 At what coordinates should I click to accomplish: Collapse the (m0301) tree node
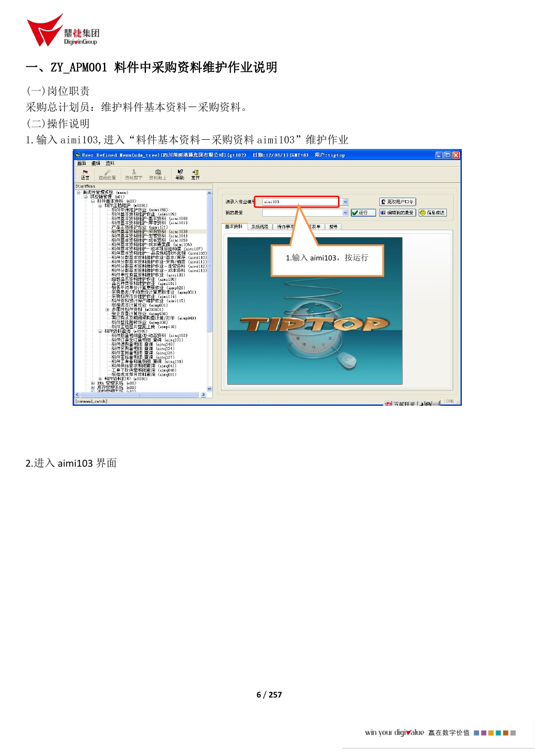[x=100, y=205]
